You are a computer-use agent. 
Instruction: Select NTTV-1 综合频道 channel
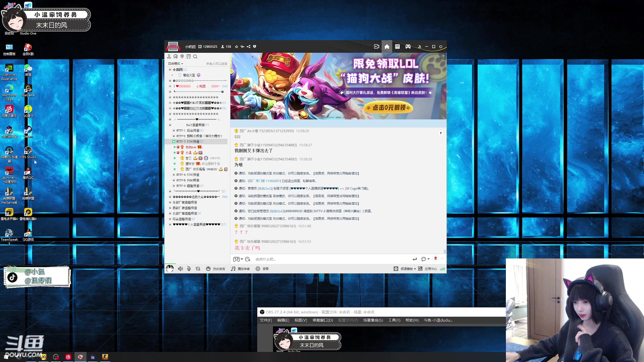pos(190,130)
